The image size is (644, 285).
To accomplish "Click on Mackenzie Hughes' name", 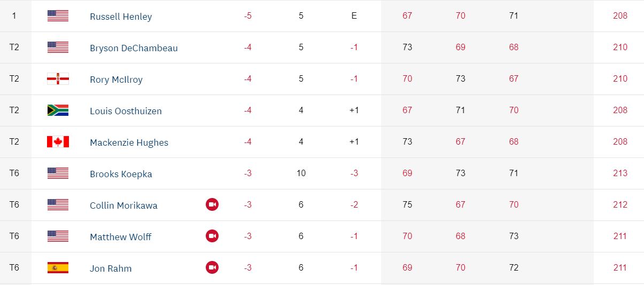I will coord(129,142).
